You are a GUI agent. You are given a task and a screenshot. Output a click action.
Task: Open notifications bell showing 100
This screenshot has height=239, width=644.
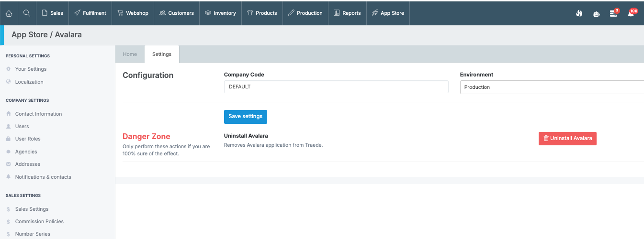(x=631, y=13)
